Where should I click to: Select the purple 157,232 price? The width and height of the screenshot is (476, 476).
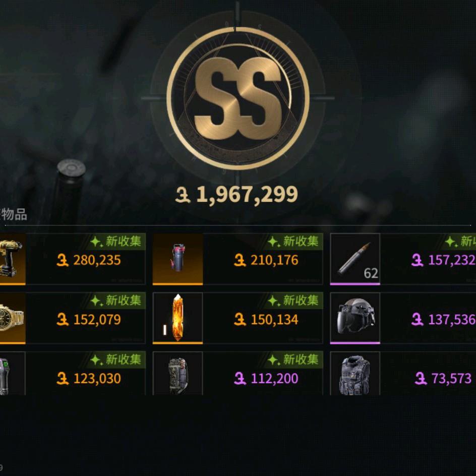(x=444, y=260)
